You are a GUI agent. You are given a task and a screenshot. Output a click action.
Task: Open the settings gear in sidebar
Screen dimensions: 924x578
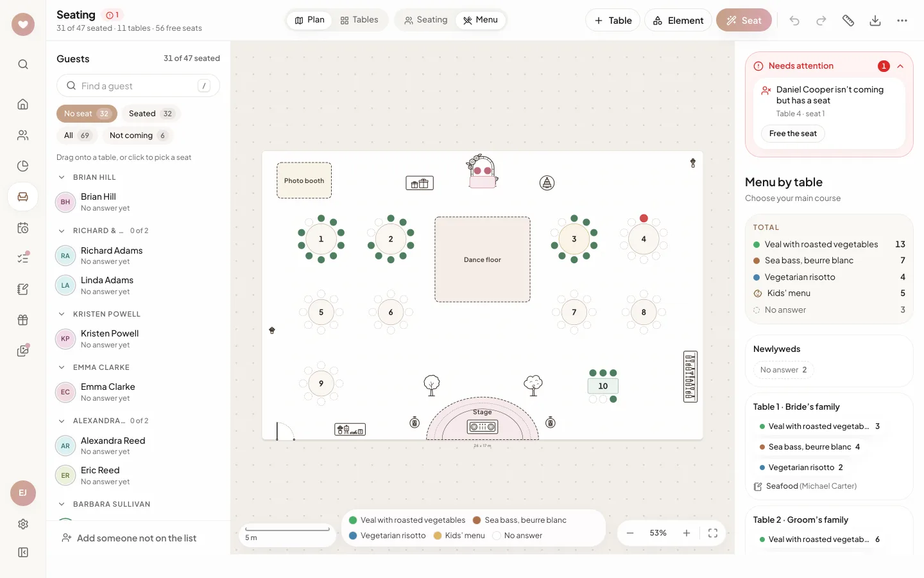pyautogui.click(x=23, y=524)
